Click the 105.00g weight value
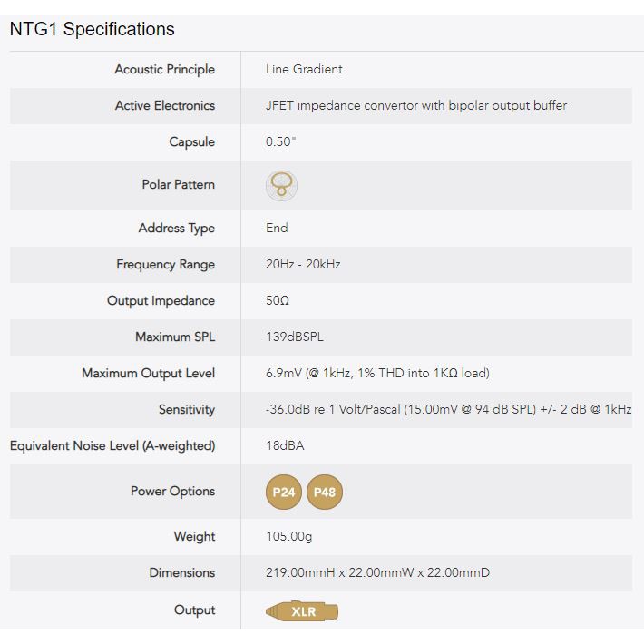Viewport: 644px width, 644px height. coord(288,536)
